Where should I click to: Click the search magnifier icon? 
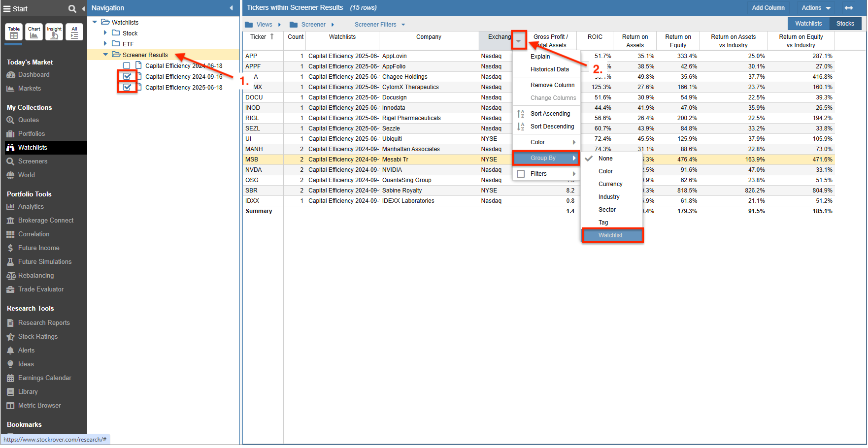tap(72, 9)
